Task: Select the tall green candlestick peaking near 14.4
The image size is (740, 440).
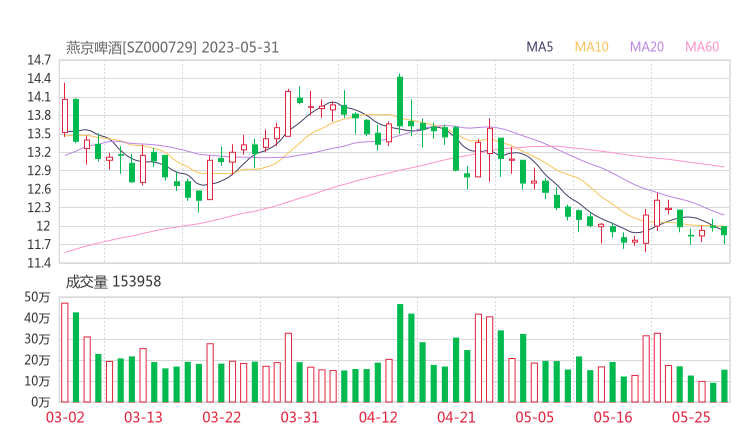Action: (x=400, y=102)
